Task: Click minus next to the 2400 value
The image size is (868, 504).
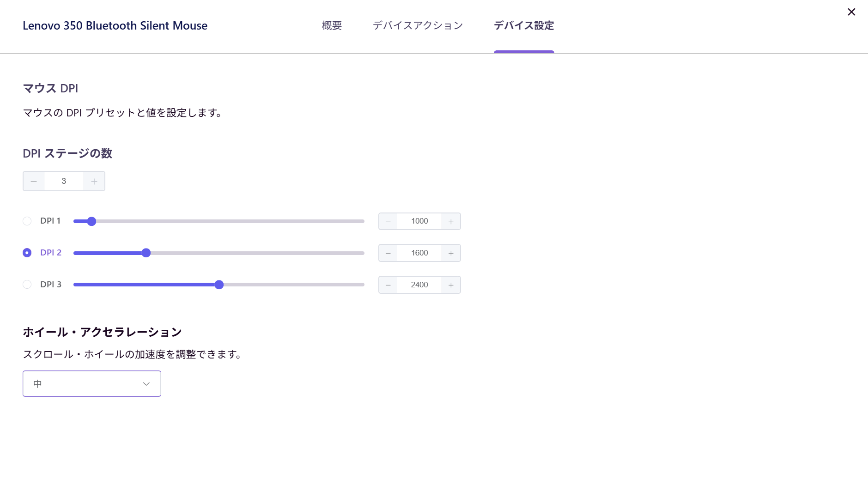Action: pos(388,285)
